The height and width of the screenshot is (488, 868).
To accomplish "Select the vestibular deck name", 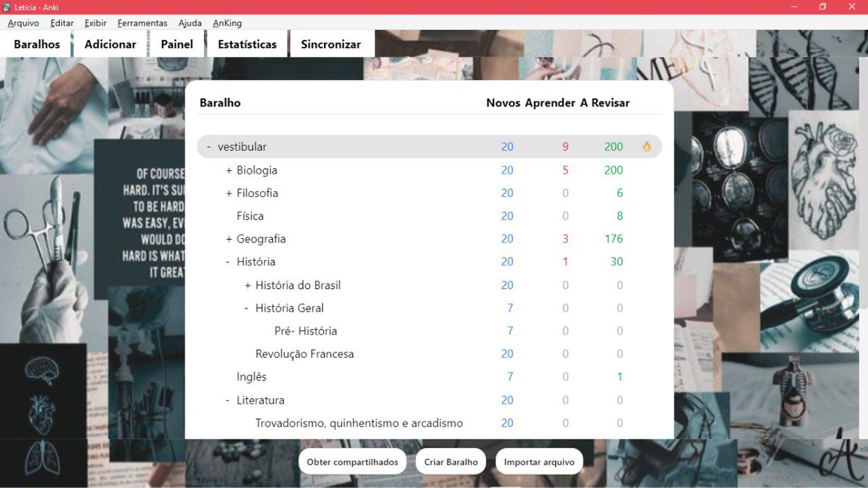I will tap(242, 147).
